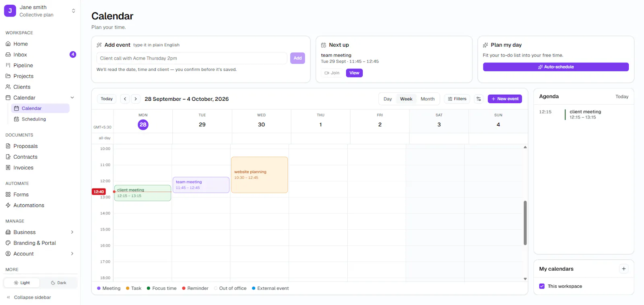The image size is (644, 305).
Task: Open the Inbox with 4 unread
Action: tap(39, 55)
